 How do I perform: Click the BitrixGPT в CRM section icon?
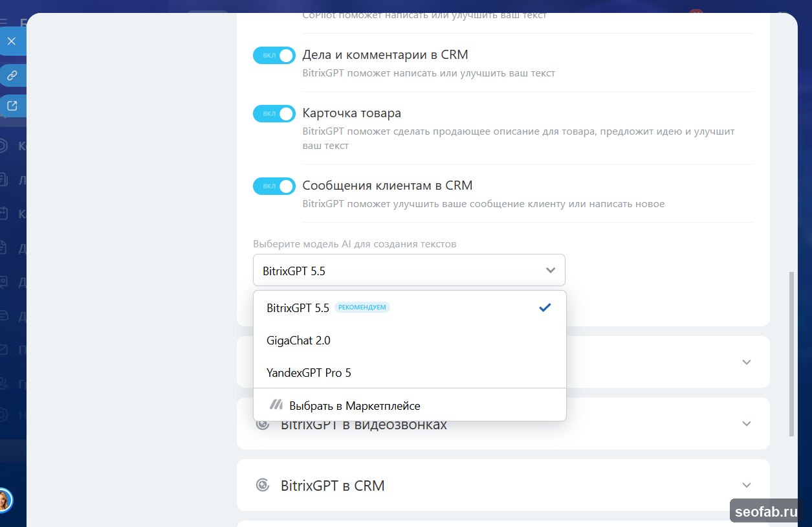point(262,485)
